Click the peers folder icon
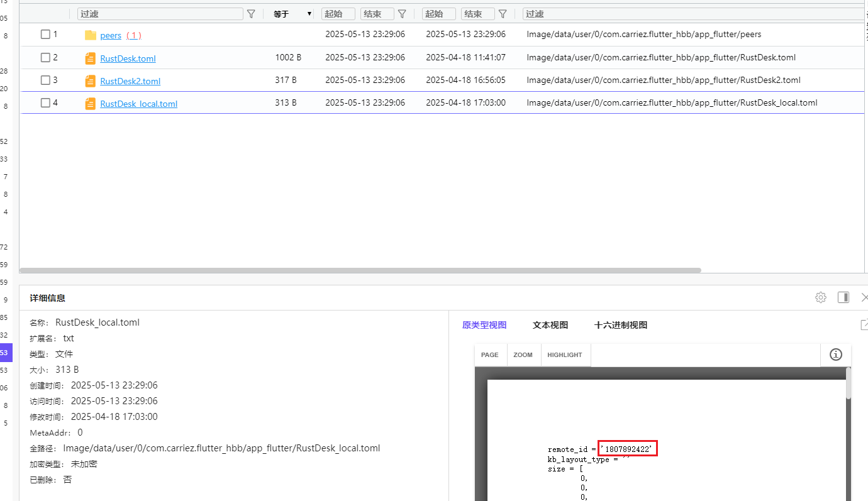Screen dimensions: 868x501 (x=91, y=35)
